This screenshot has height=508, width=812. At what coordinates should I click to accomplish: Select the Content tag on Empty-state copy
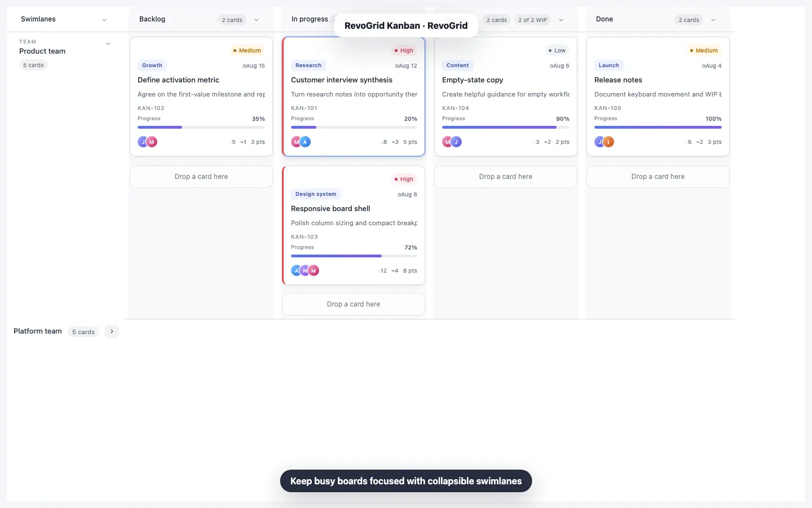click(x=458, y=65)
